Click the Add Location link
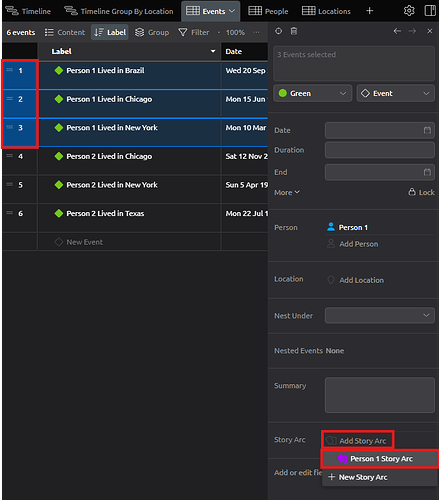 [361, 280]
